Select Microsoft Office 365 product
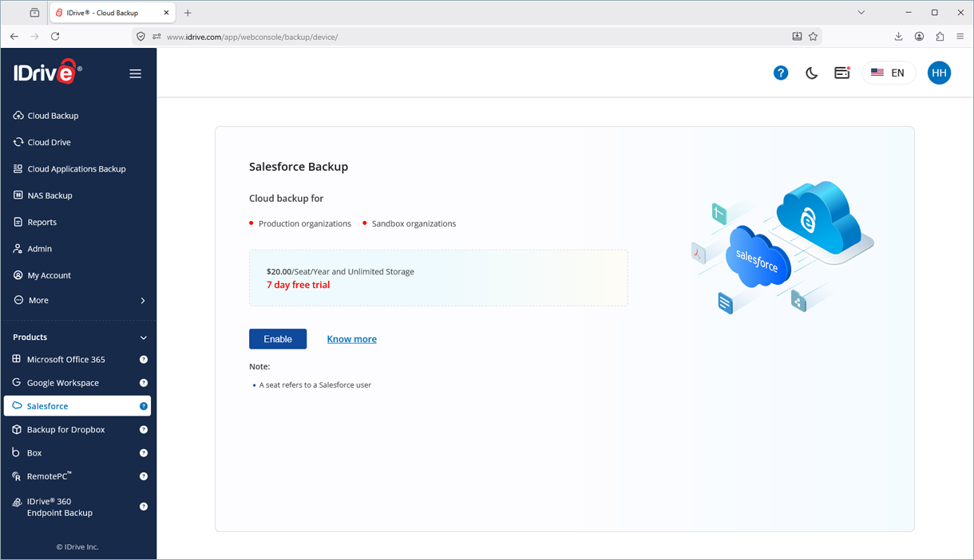Screen dimensions: 974x560 (x=65, y=360)
